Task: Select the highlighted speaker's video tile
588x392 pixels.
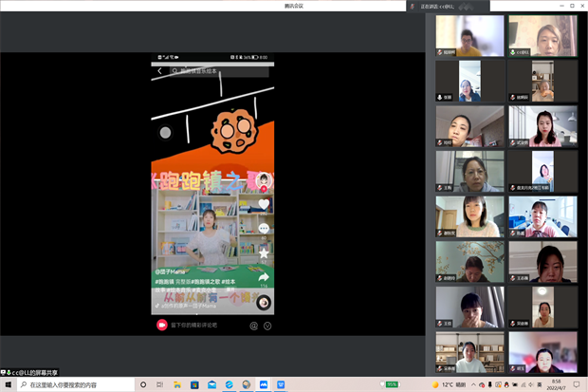Action: (542, 36)
